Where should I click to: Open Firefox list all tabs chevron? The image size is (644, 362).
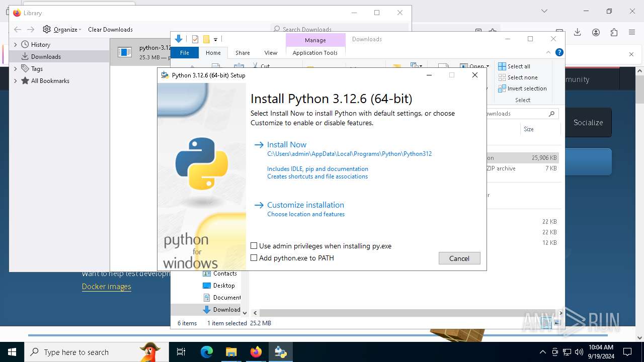[544, 11]
